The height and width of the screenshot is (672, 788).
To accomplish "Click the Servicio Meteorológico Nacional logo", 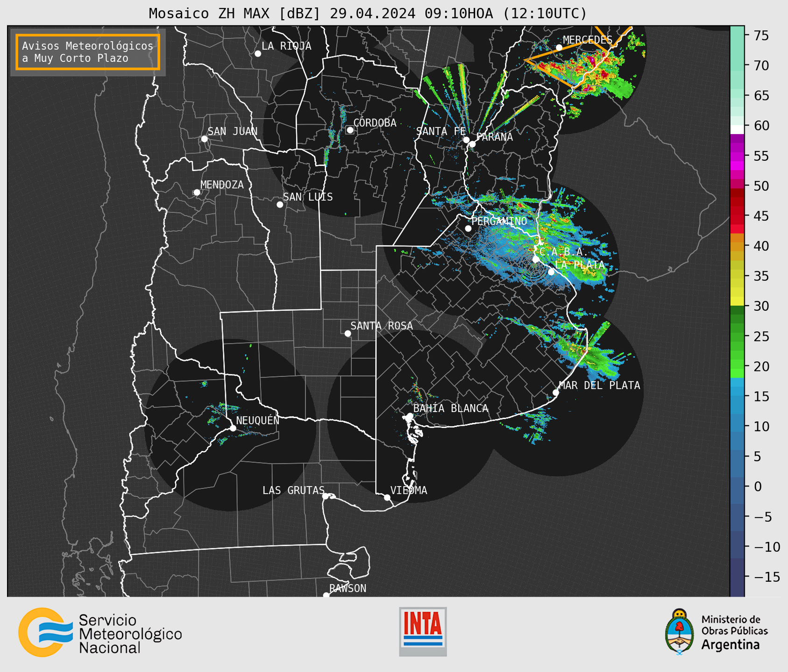I will [100, 633].
